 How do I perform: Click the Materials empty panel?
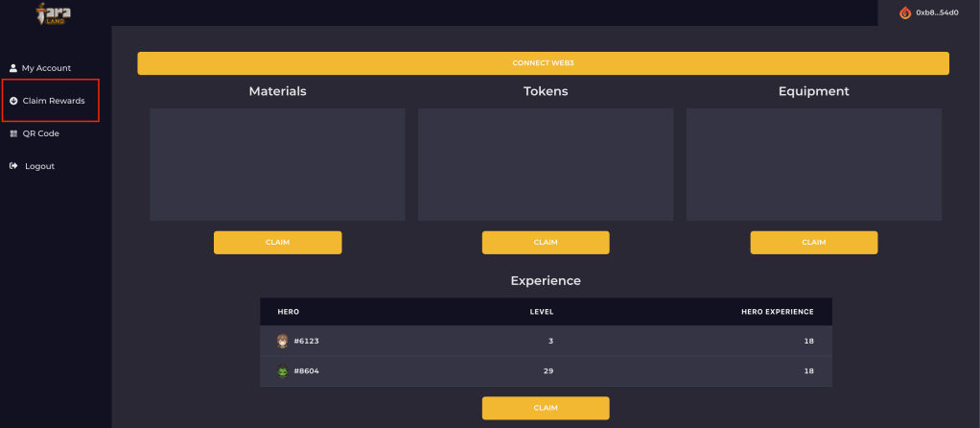pos(277,164)
